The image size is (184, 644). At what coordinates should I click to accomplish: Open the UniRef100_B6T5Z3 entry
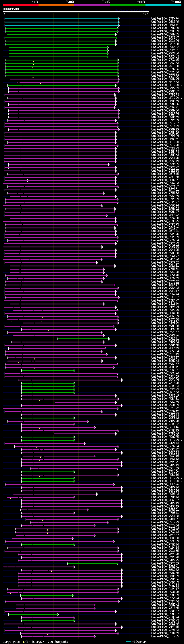(x=165, y=82)
